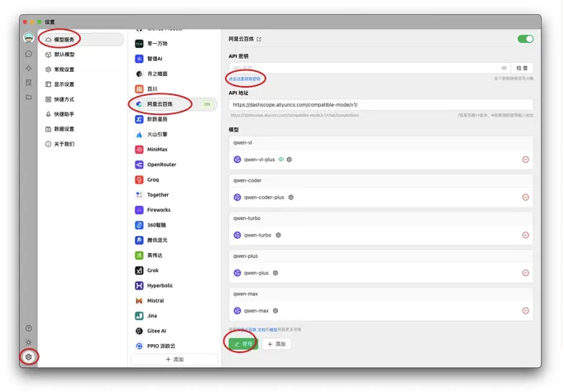Open the files folder icon in sidebar
564x392 pixels.
pyautogui.click(x=29, y=97)
